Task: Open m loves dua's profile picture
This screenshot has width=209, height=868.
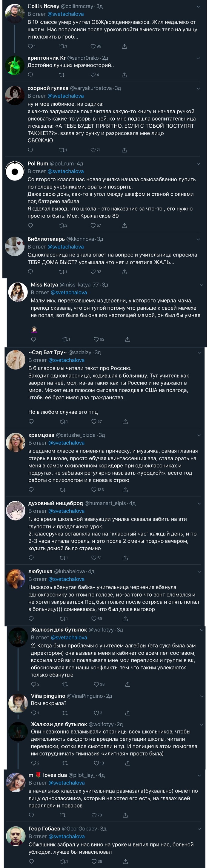Action: tap(16, 782)
